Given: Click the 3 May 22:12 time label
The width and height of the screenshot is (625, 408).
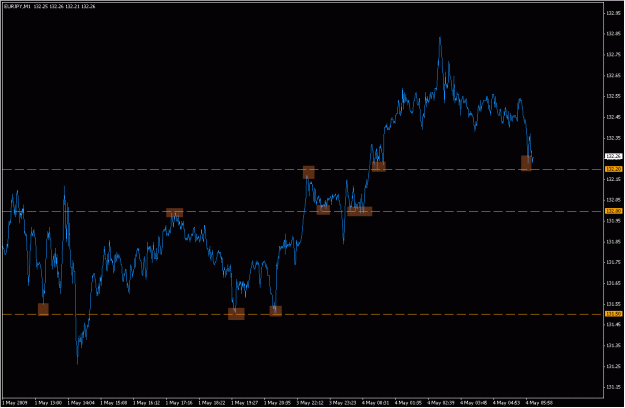Looking at the screenshot, I should [310, 403].
